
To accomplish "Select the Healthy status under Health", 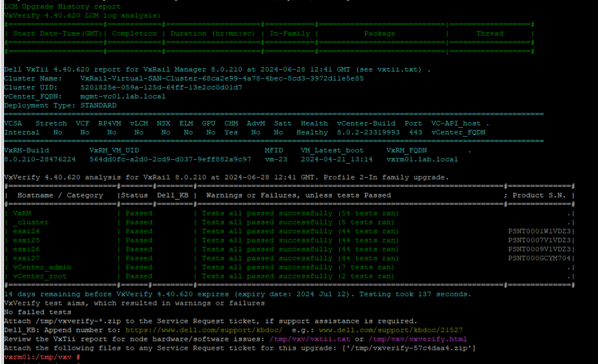I will pos(312,132).
